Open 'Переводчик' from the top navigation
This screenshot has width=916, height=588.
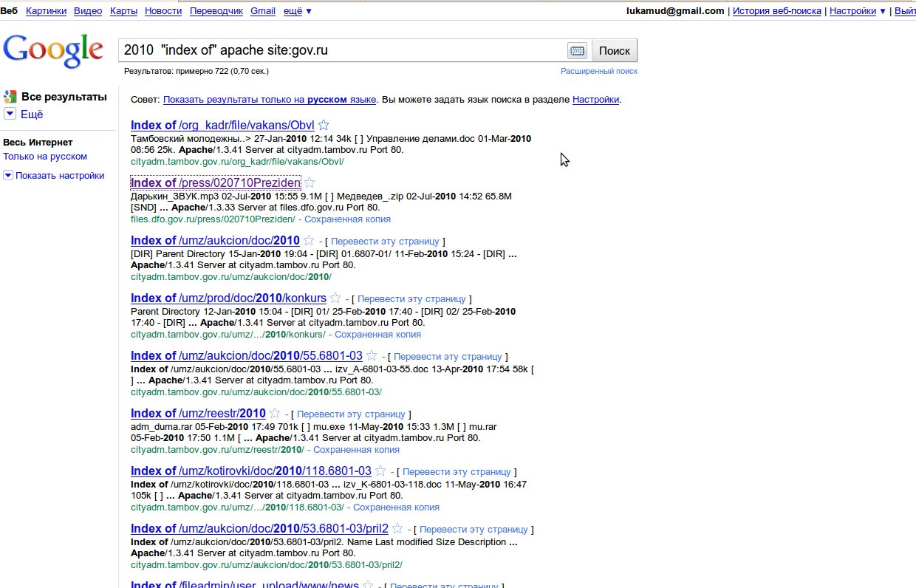pyautogui.click(x=216, y=11)
